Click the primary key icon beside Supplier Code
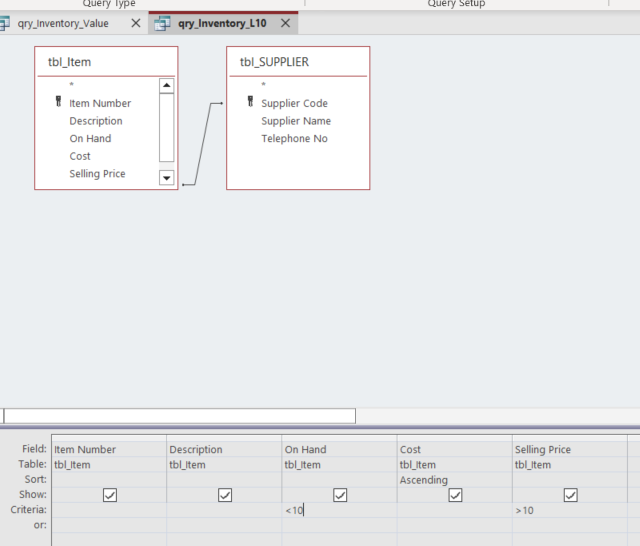 click(250, 101)
